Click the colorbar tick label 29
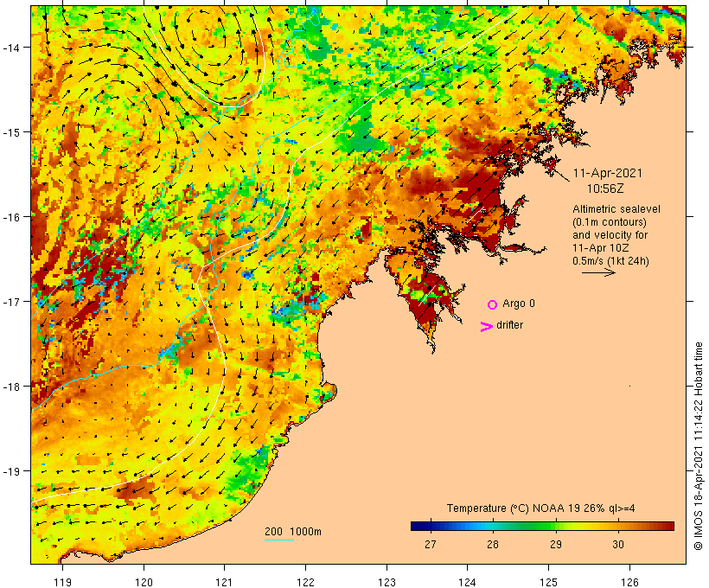The image size is (709, 588). pos(556,545)
